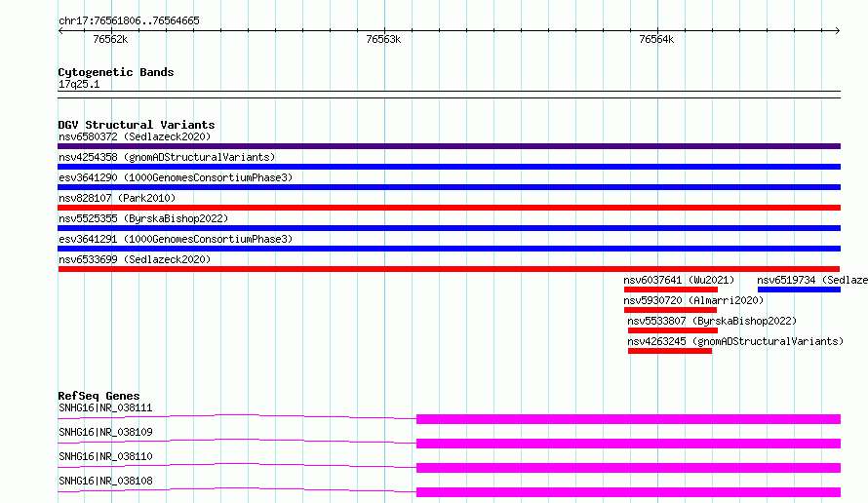Click the DGV Structural Variants track title
The height and width of the screenshot is (503, 868).
point(137,125)
